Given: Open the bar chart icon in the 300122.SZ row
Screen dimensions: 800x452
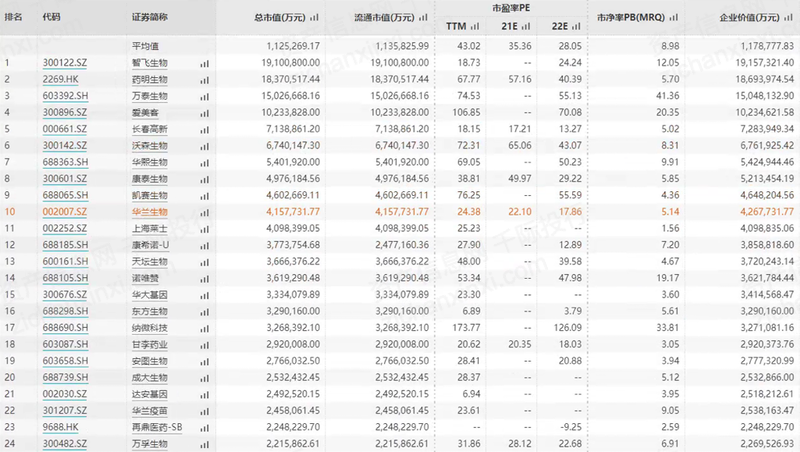Looking at the screenshot, I should click(x=205, y=64).
